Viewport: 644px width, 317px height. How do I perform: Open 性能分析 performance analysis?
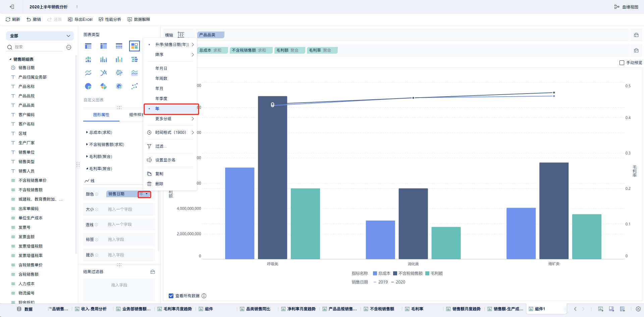(x=110, y=19)
